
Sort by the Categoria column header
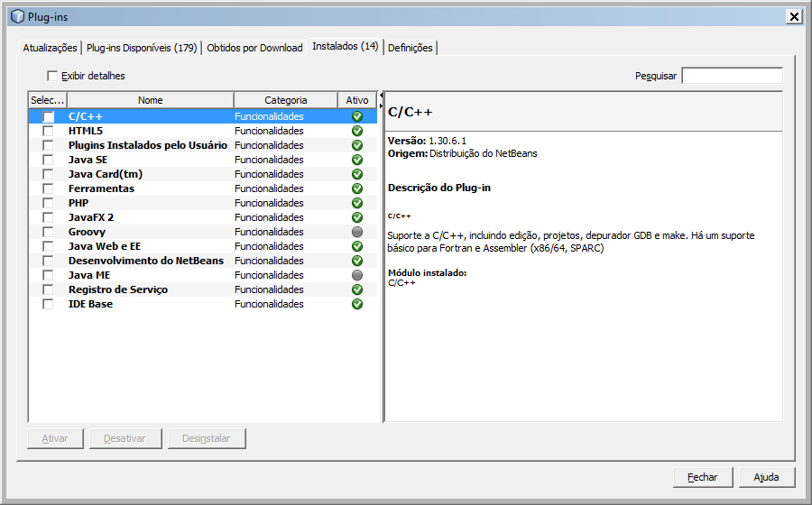point(286,100)
